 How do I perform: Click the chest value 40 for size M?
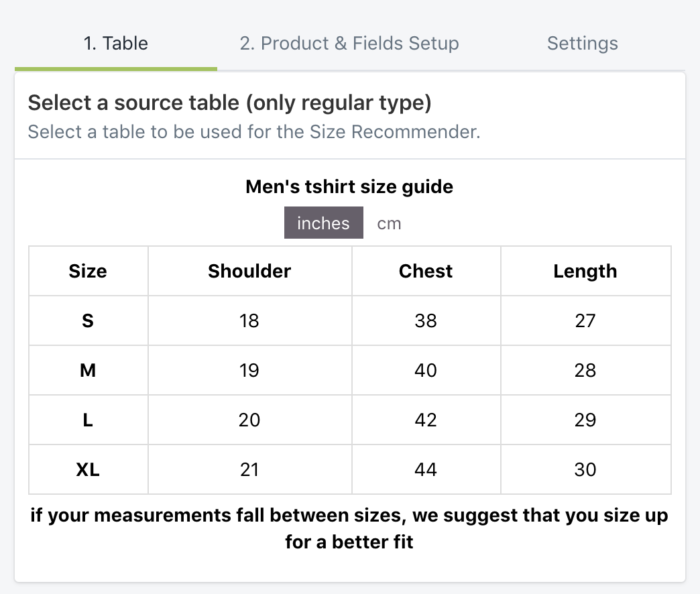[x=426, y=370]
